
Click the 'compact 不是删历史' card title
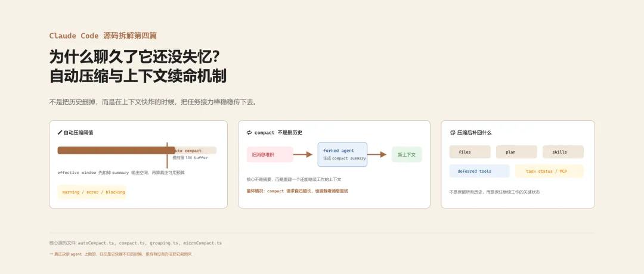(x=278, y=132)
